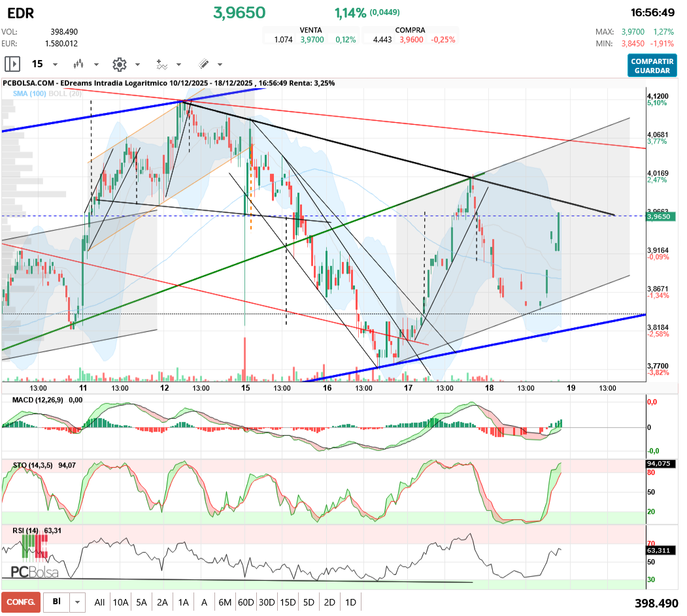Screen dimensions: 687x616
Task: Select the candlestick chart style icon
Action: (78, 64)
